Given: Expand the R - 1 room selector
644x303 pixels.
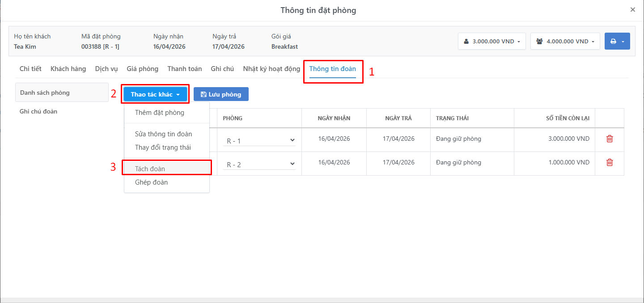Looking at the screenshot, I should [x=259, y=141].
